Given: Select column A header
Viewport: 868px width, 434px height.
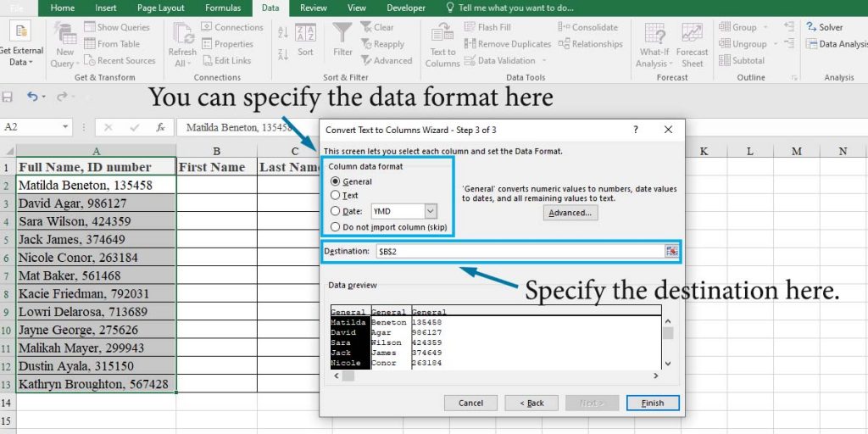Looking at the screenshot, I should click(97, 151).
